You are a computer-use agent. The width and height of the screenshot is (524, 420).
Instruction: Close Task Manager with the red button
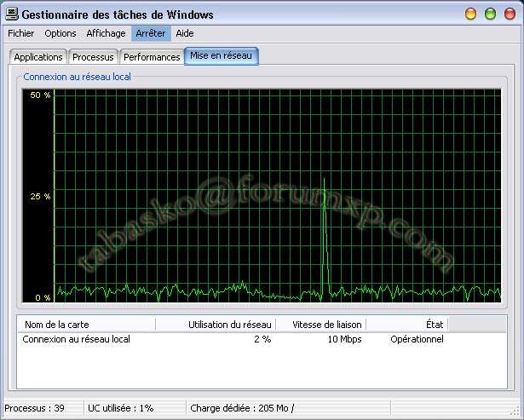tap(510, 14)
